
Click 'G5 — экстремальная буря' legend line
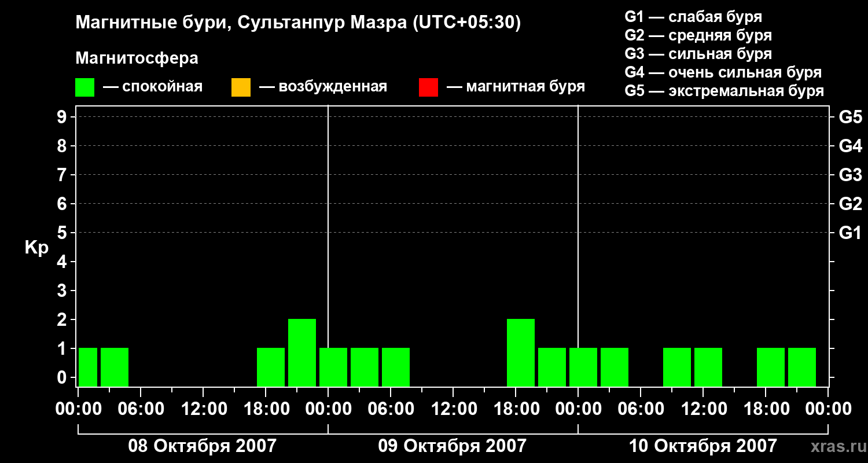point(724,91)
